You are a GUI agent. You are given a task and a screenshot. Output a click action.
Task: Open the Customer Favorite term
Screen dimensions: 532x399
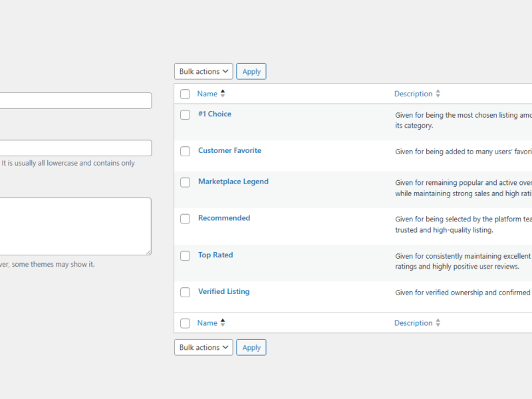(x=229, y=151)
